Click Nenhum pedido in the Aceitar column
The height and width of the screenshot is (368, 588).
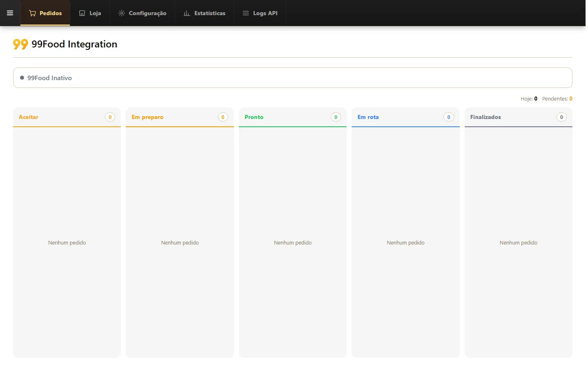point(67,242)
